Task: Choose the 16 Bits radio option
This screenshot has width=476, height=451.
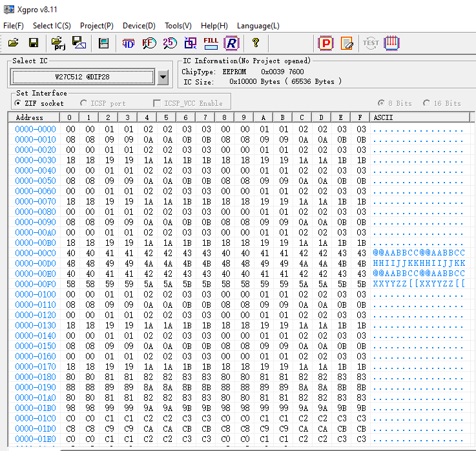Action: click(x=426, y=103)
